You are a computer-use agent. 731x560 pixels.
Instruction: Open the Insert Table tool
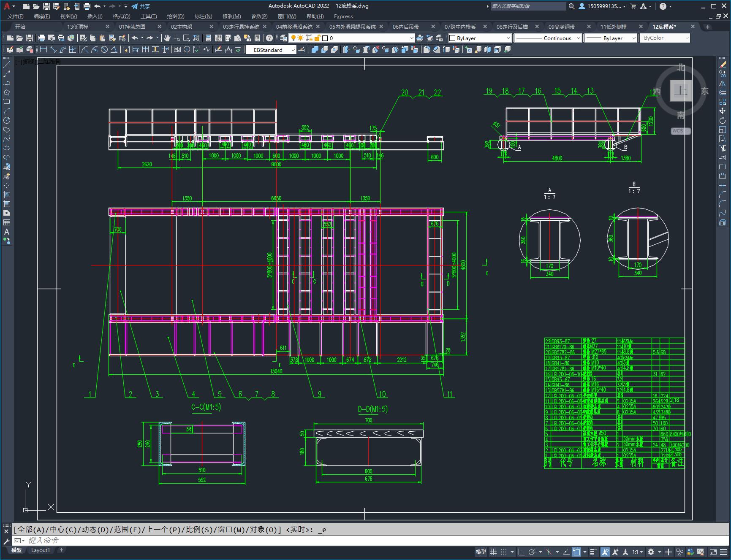(x=7, y=222)
